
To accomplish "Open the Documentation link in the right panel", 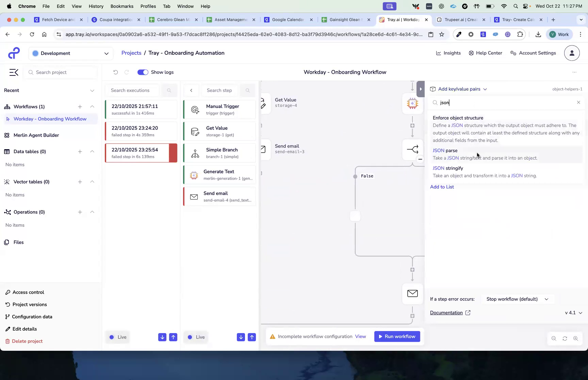I will click(446, 312).
